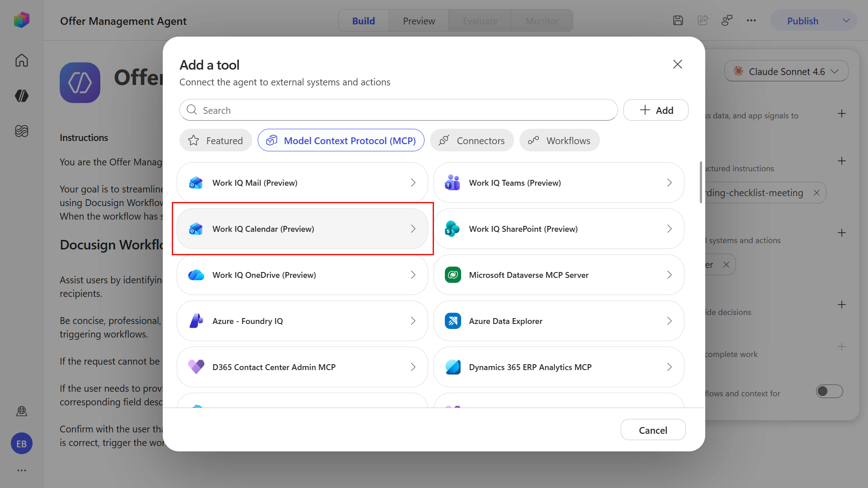Click the Copilot Studio logo at top left
This screenshot has width=868, height=488.
[22, 20]
